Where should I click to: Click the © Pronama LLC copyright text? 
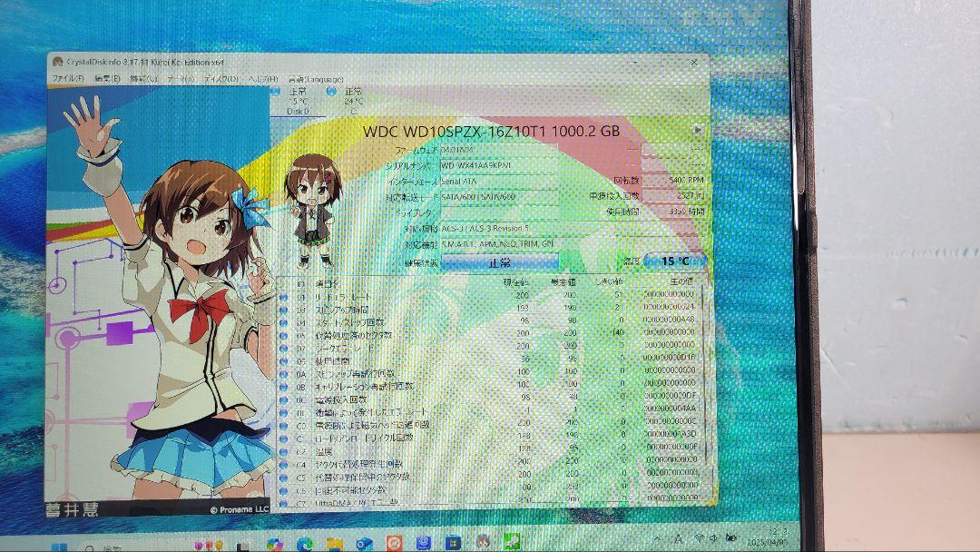239,509
